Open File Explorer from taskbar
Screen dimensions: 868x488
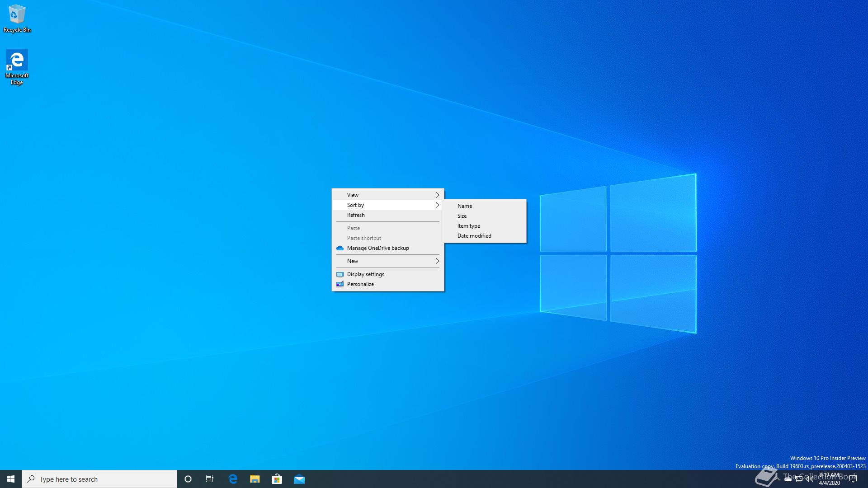[255, 479]
